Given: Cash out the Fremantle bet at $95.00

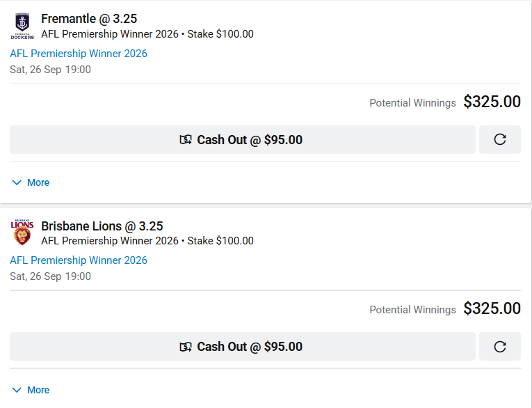Looking at the screenshot, I should [x=243, y=140].
